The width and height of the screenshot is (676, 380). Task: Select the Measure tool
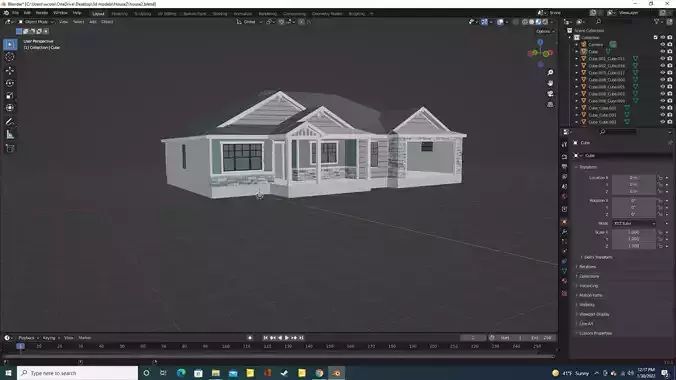click(10, 135)
